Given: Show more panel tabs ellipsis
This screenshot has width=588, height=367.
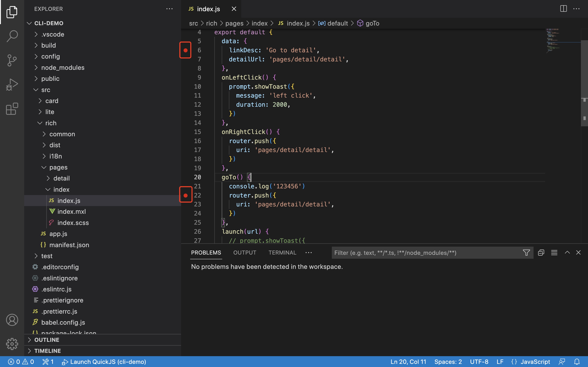Looking at the screenshot, I should (x=309, y=253).
